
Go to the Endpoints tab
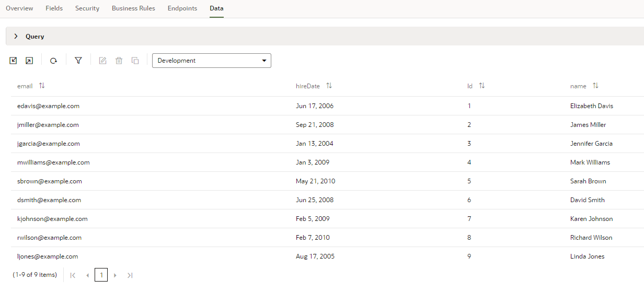pyautogui.click(x=182, y=8)
